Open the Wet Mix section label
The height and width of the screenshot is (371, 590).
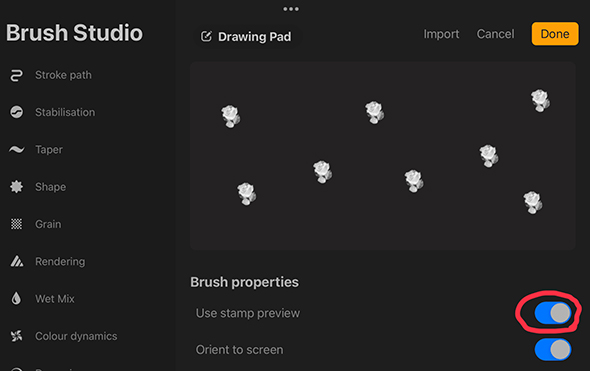(55, 298)
